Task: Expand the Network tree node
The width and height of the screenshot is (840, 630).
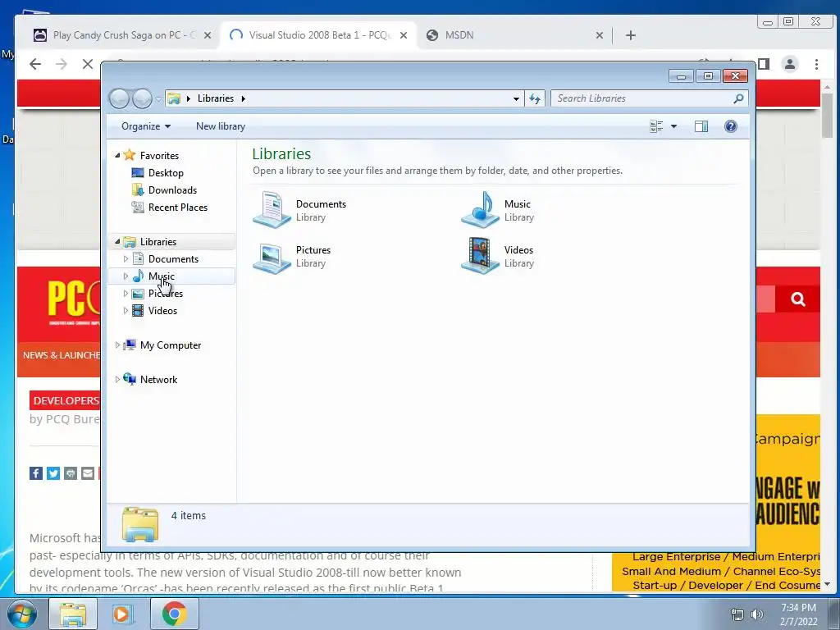Action: [x=117, y=380]
